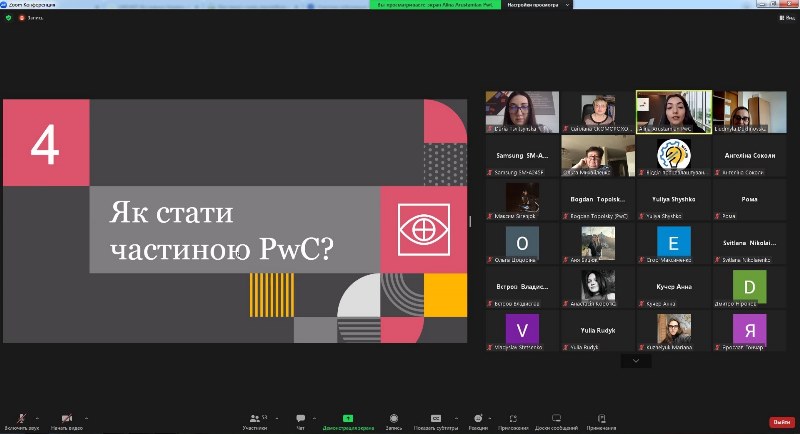Click the Запись record icon

pyautogui.click(x=394, y=418)
